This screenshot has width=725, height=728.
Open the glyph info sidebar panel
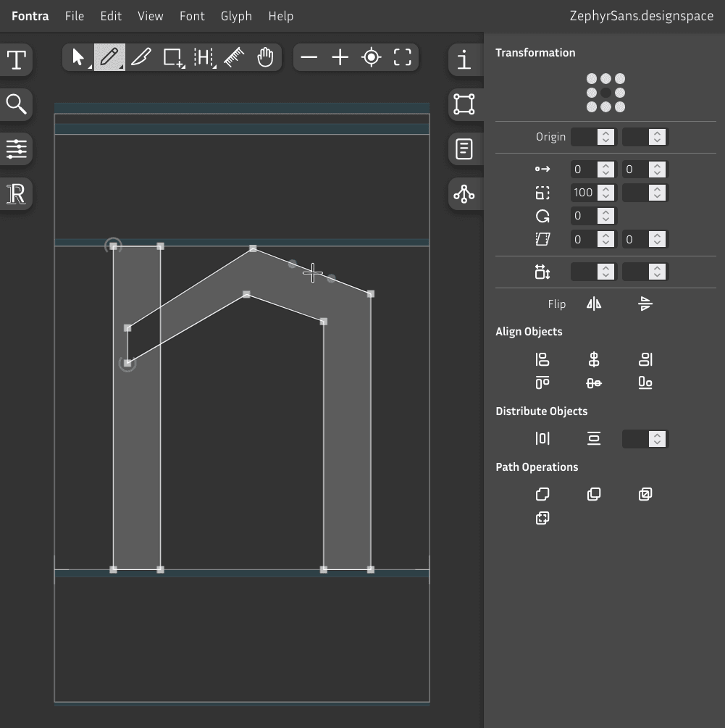[x=464, y=61]
